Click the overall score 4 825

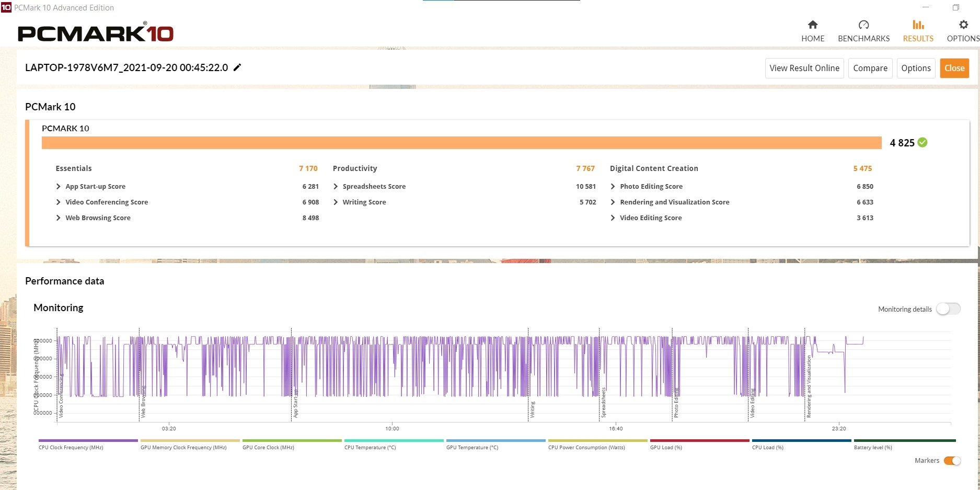pyautogui.click(x=902, y=143)
